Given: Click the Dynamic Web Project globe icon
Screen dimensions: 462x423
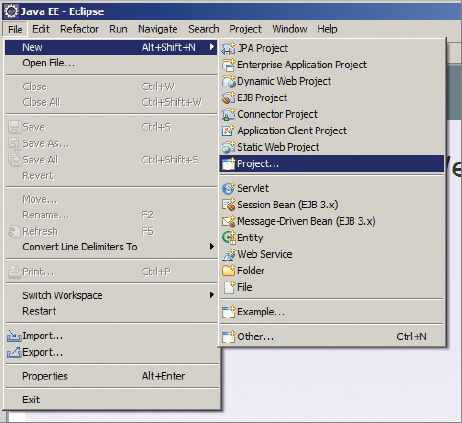Looking at the screenshot, I should pos(229,81).
